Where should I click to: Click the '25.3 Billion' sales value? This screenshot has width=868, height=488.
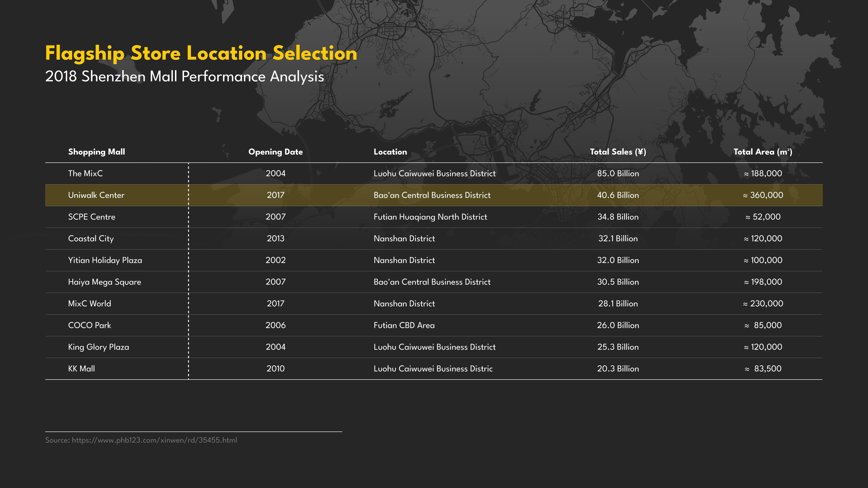(x=618, y=347)
